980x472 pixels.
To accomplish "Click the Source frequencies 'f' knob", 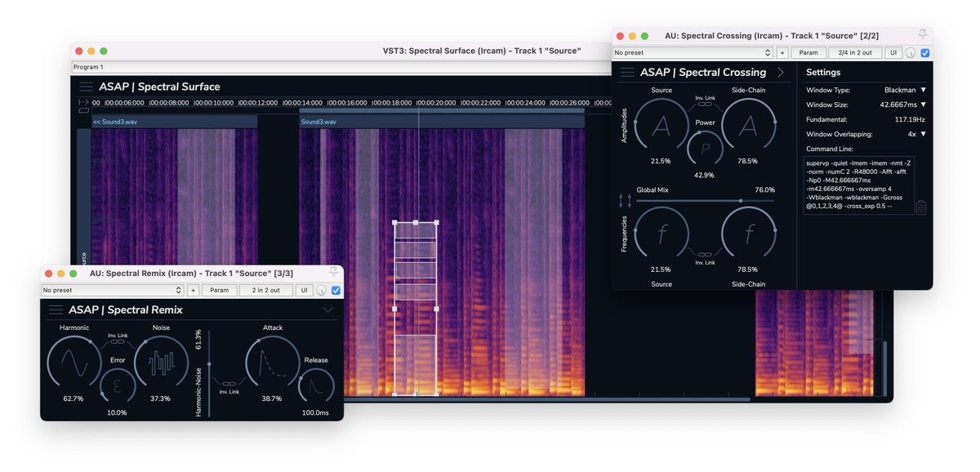I will tap(661, 234).
